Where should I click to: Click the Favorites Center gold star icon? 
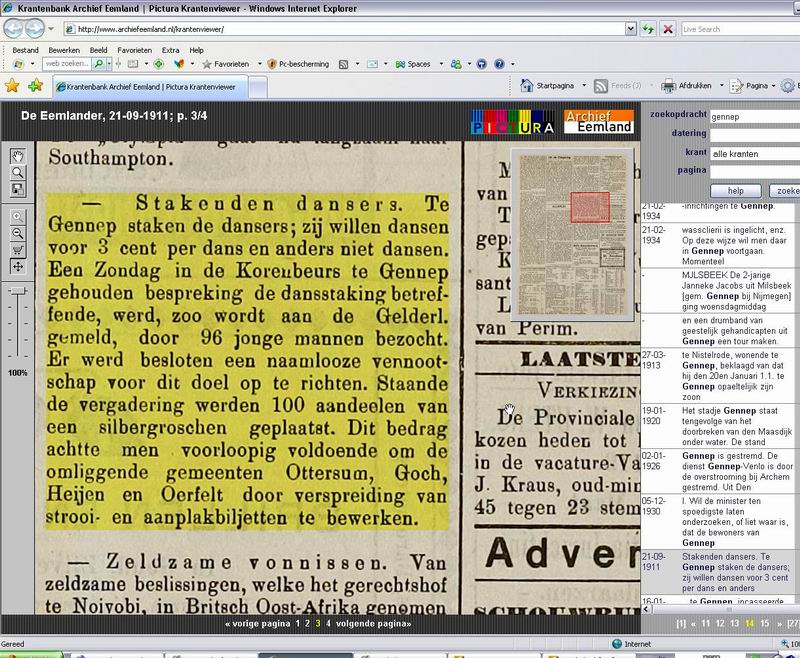click(x=12, y=86)
